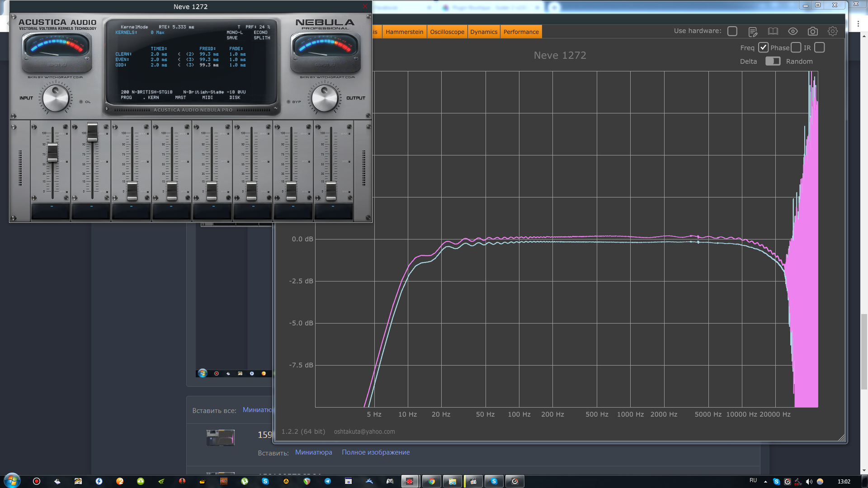Open the volume speaker icon in system tray
The image size is (868, 488).
tap(809, 482)
